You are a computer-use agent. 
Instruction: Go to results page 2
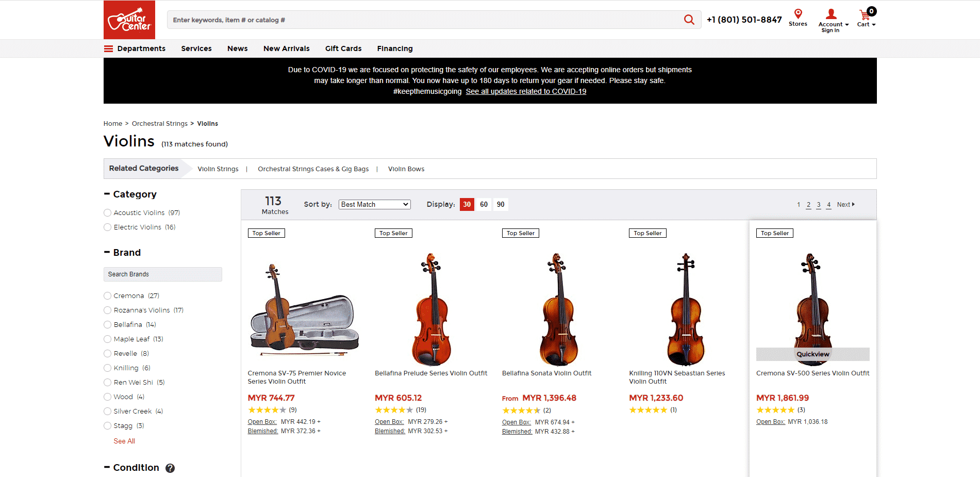click(x=808, y=205)
